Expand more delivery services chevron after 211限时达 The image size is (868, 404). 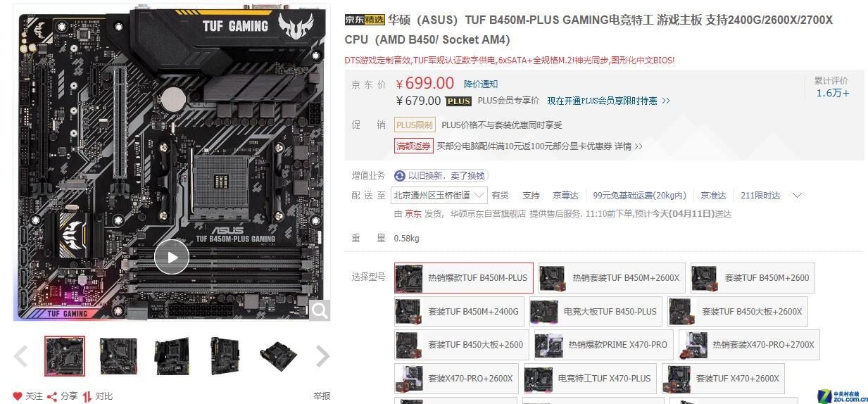coord(797,195)
